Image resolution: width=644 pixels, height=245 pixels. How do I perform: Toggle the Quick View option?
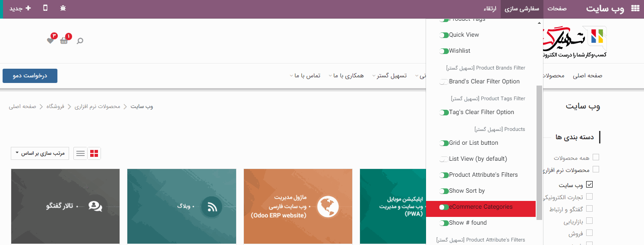pyautogui.click(x=444, y=35)
